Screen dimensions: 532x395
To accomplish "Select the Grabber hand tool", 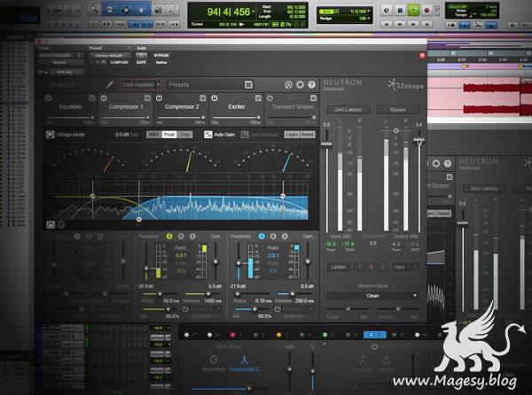I will (x=141, y=11).
